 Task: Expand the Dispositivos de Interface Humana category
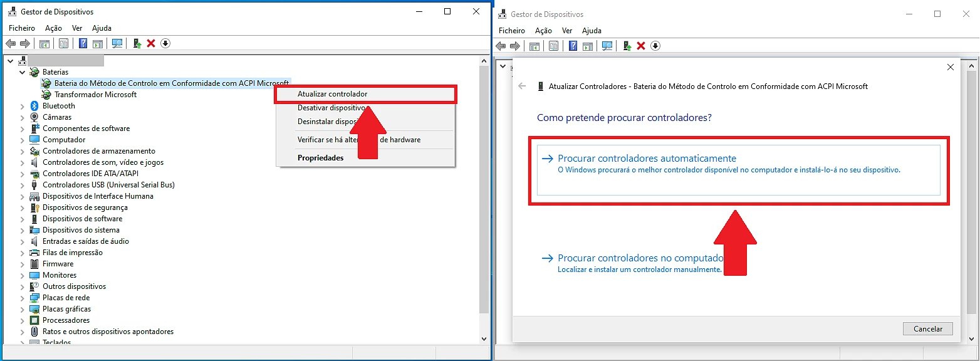click(23, 196)
